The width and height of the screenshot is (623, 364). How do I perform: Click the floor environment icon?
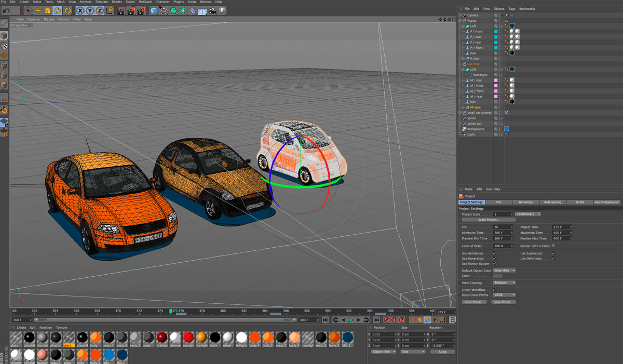click(202, 10)
